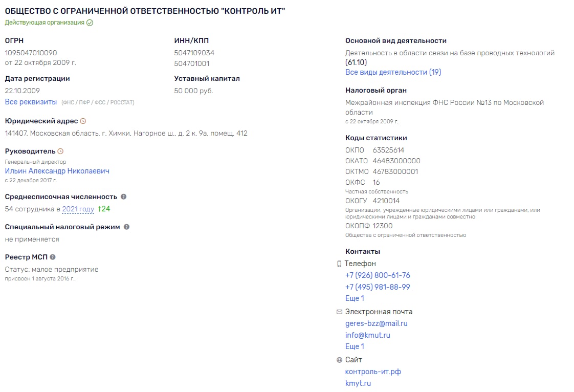
Task: Call the +7 (926) 800-61-76 number
Action: (x=378, y=275)
